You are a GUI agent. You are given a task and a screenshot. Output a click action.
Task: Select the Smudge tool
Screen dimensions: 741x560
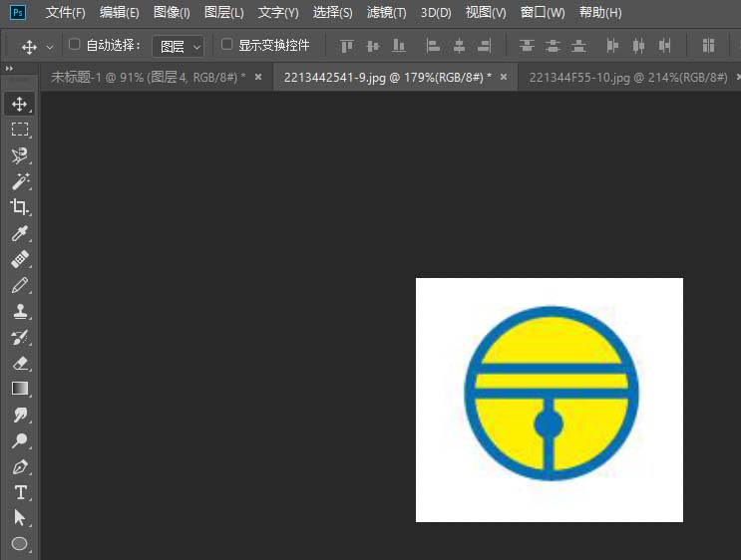(19, 416)
